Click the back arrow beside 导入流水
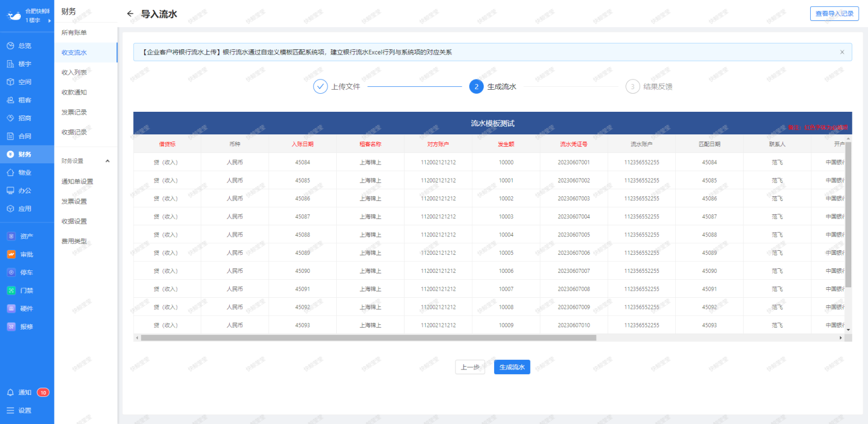 click(x=130, y=14)
